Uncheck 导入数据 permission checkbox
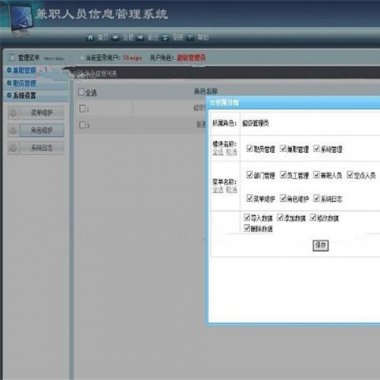Image resolution: width=380 pixels, height=380 pixels. (x=247, y=218)
